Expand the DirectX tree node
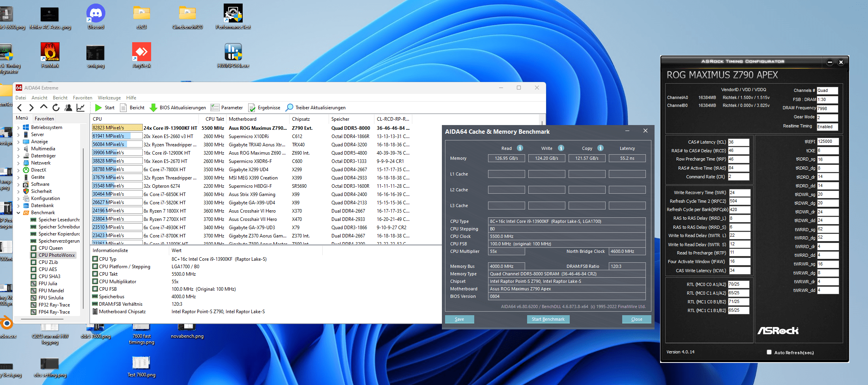 18,170
